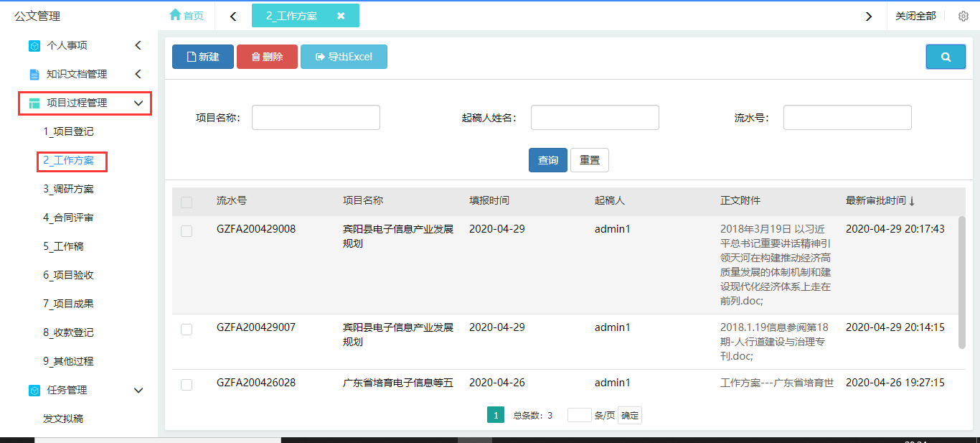
Task: Click the 任务管理 cube icon
Action: pos(34,391)
